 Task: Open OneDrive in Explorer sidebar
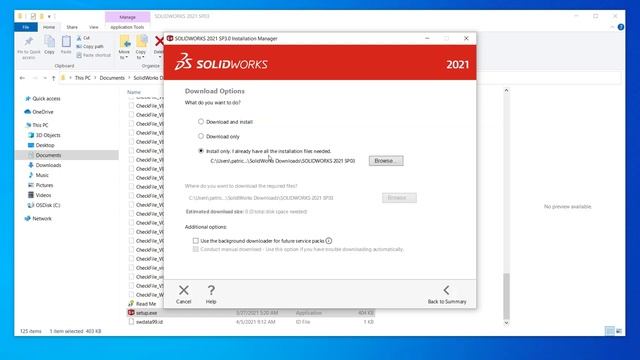[42, 112]
